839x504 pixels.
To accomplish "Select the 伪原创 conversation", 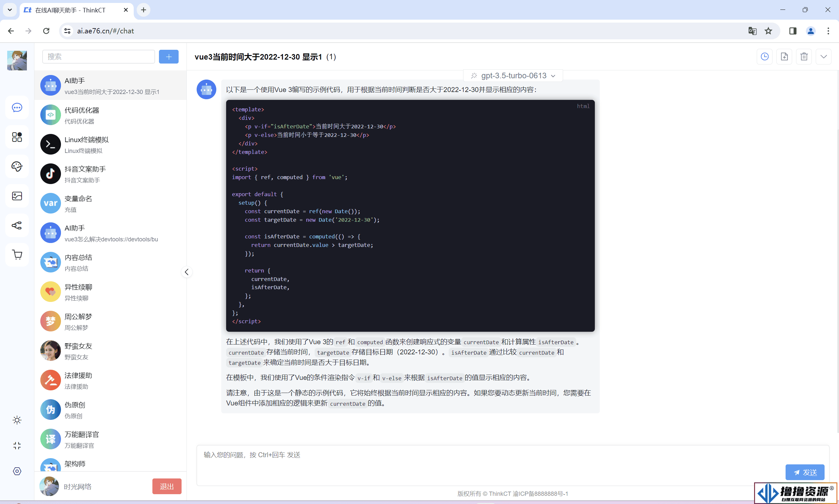I will click(110, 410).
